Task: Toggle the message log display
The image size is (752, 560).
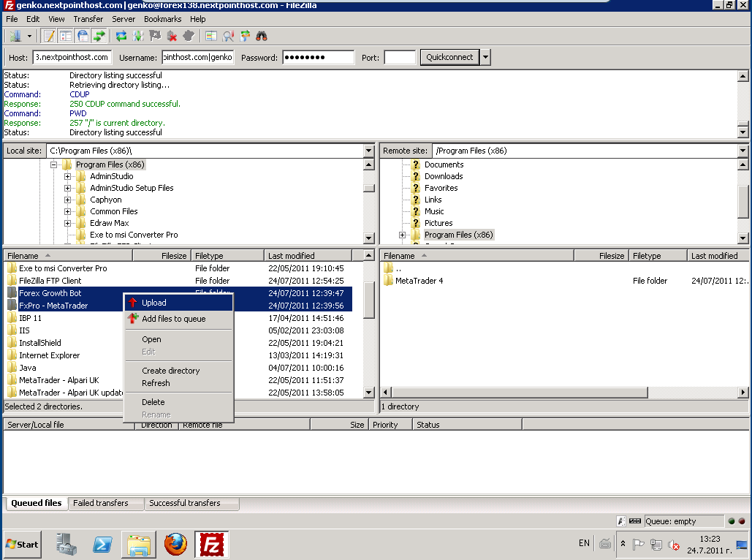Action: [49, 36]
